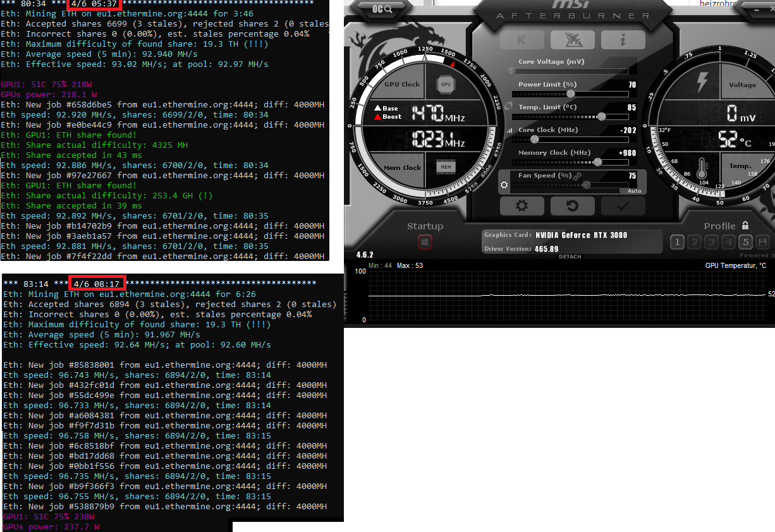
Task: Click the '0 mV' voltage reading
Action: [741, 114]
